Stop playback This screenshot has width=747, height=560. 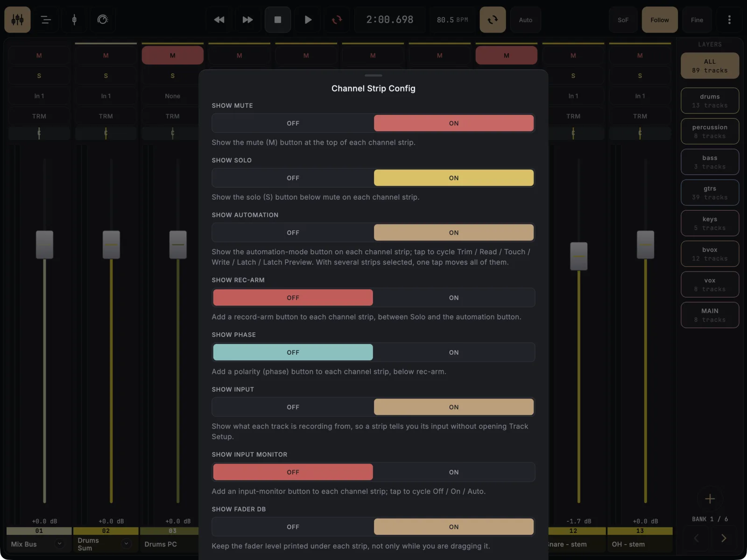pyautogui.click(x=278, y=20)
